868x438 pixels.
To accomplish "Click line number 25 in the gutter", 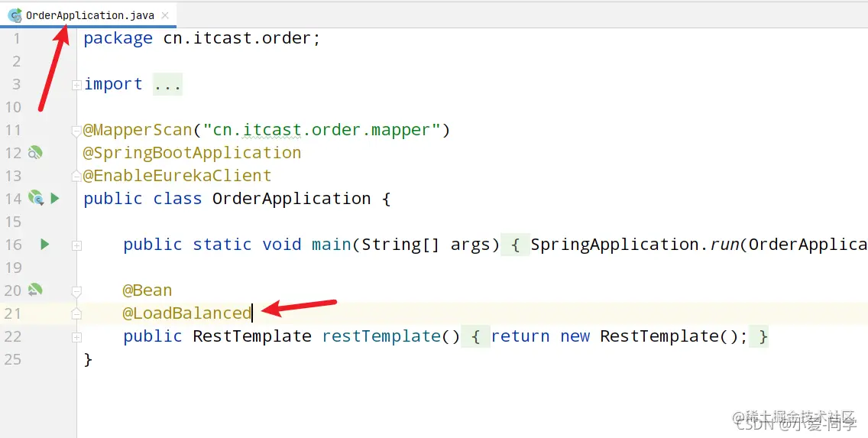I will coord(12,359).
